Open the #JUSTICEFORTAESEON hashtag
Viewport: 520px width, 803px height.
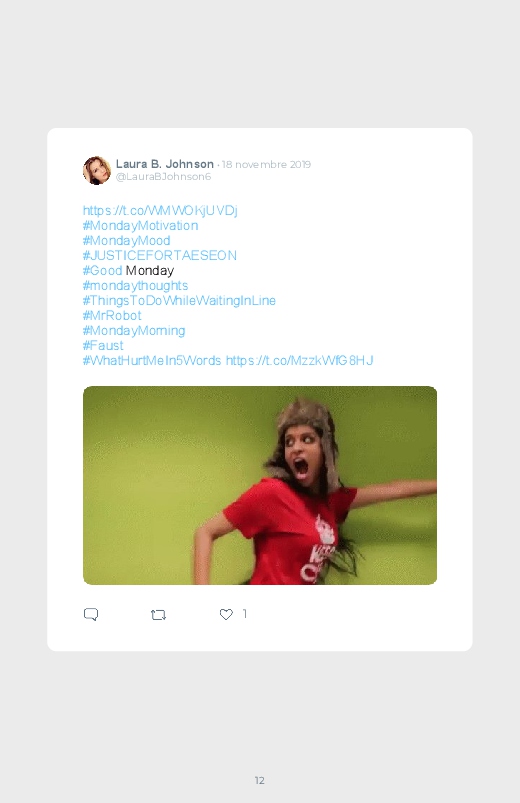[x=160, y=256]
